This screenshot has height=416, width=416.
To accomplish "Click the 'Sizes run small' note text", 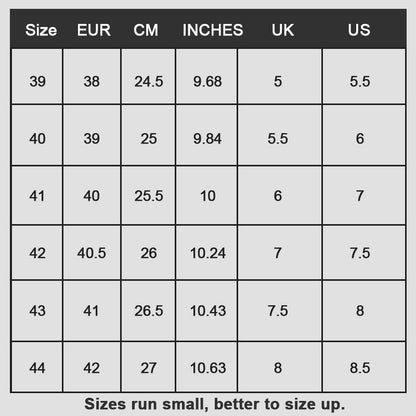I will coord(214,404).
